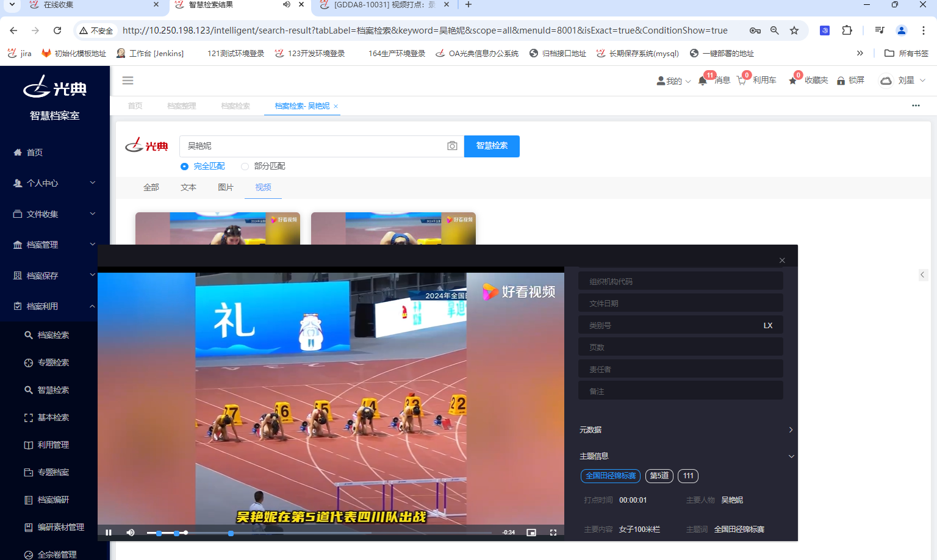This screenshot has width=937, height=560.
Task: Select the 第5道 tag
Action: click(x=659, y=476)
